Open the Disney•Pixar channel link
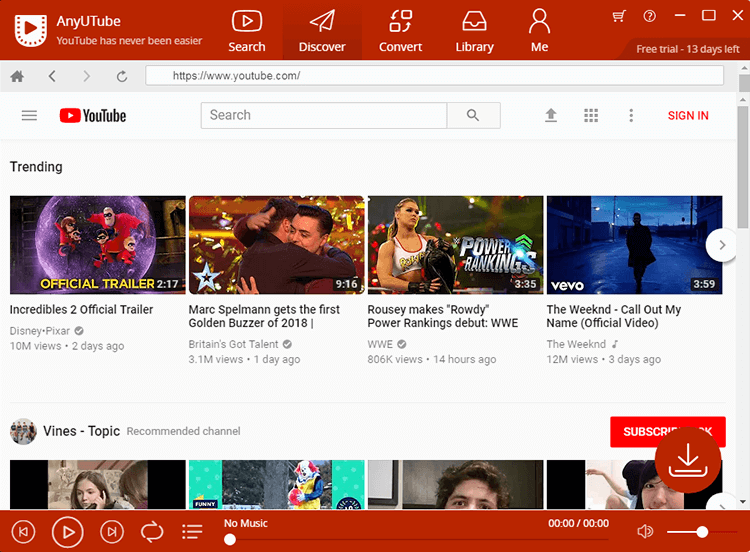 pos(40,331)
